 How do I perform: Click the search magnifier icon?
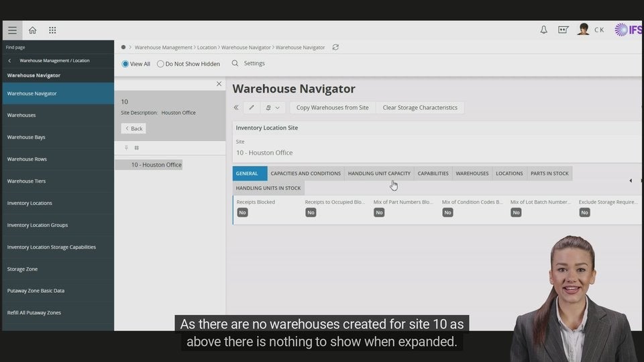[235, 63]
